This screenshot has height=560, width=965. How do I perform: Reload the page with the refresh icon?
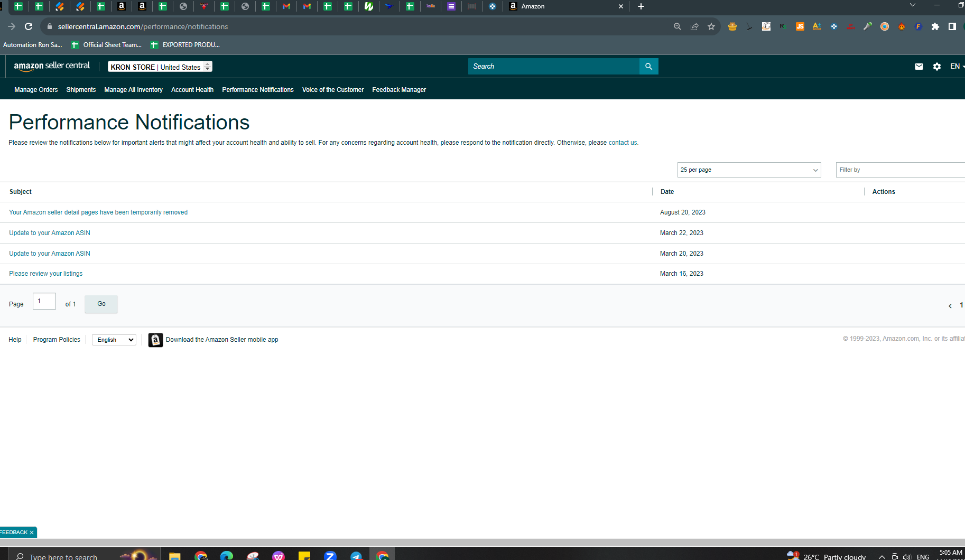[29, 26]
